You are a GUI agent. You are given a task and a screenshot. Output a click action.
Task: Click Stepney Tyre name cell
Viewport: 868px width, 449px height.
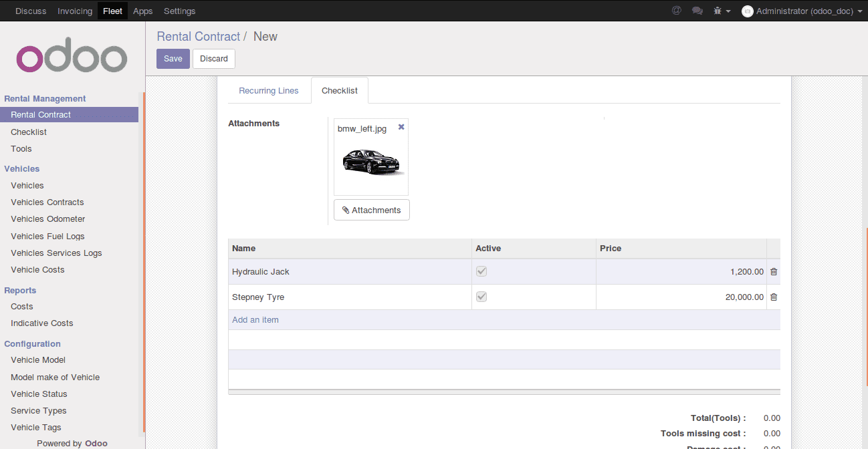tap(350, 297)
